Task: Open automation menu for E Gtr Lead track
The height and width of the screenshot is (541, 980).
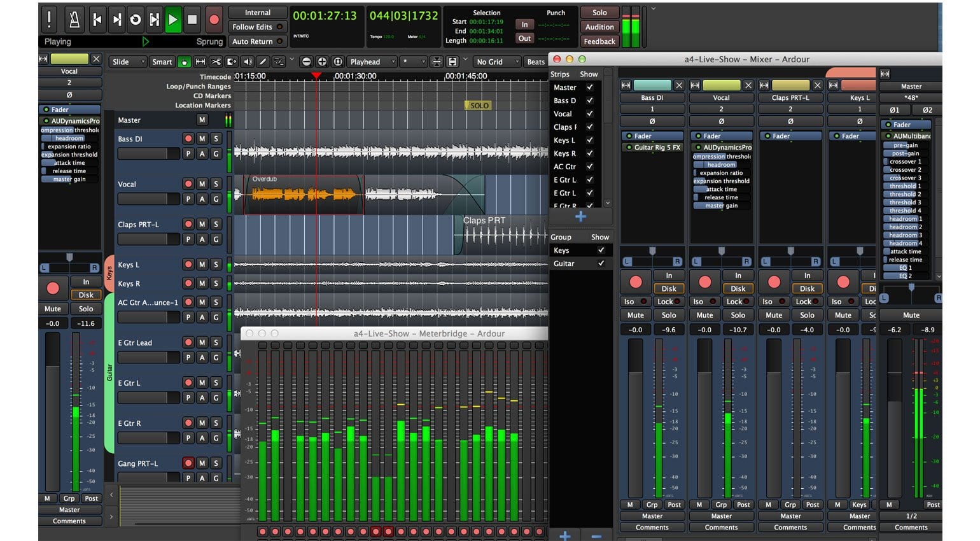Action: click(202, 358)
